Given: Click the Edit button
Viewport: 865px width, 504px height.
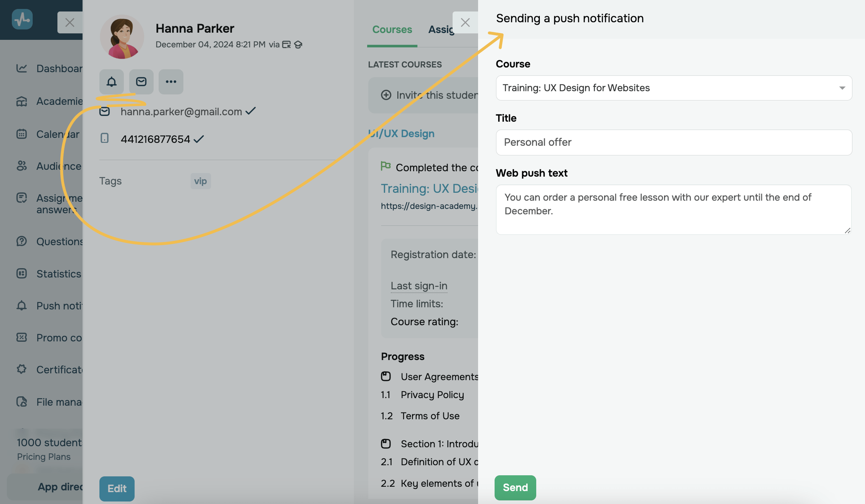Looking at the screenshot, I should (x=117, y=489).
